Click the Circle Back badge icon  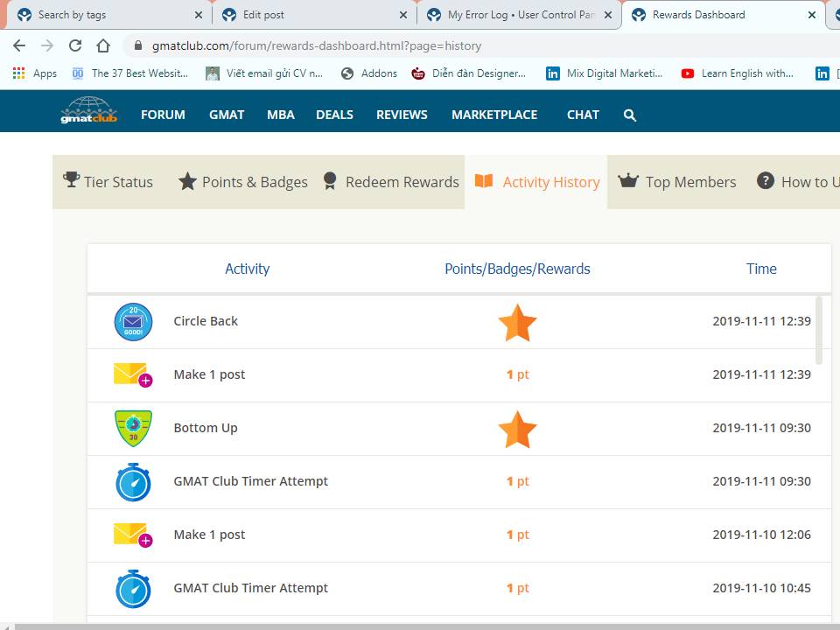(133, 322)
